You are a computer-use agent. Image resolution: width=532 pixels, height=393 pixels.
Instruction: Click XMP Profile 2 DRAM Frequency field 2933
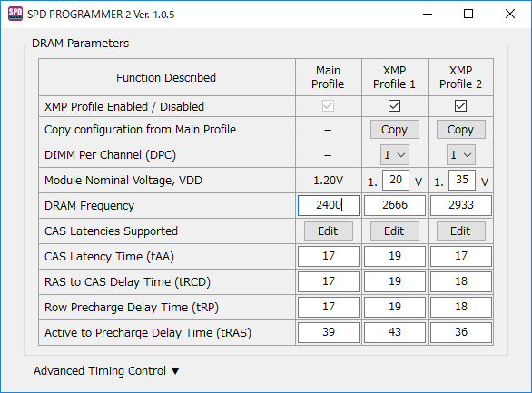pyautogui.click(x=461, y=205)
